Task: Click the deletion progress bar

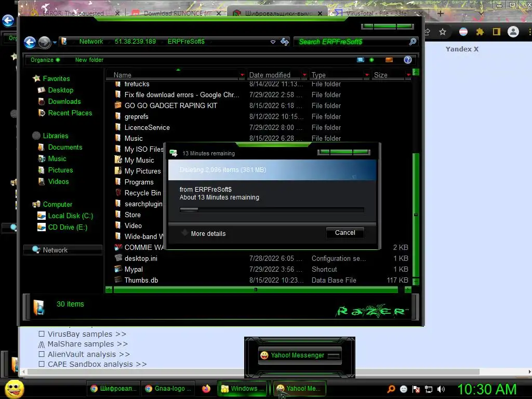Action: (272, 210)
